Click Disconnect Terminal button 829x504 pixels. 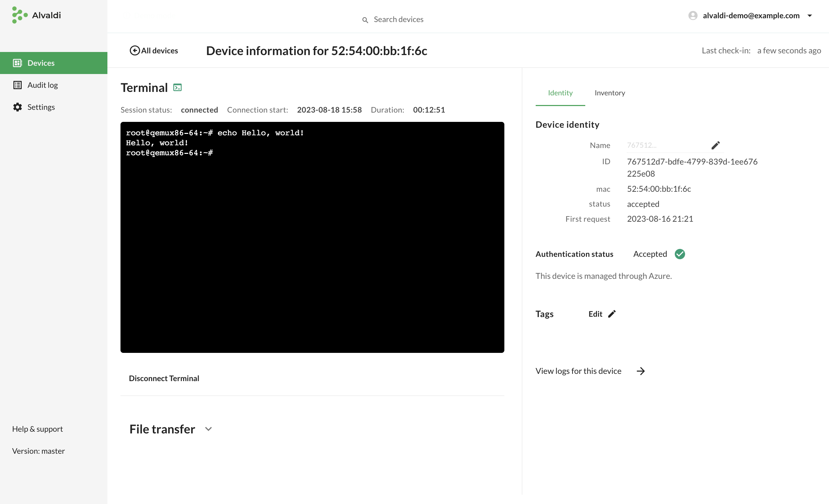coord(164,378)
